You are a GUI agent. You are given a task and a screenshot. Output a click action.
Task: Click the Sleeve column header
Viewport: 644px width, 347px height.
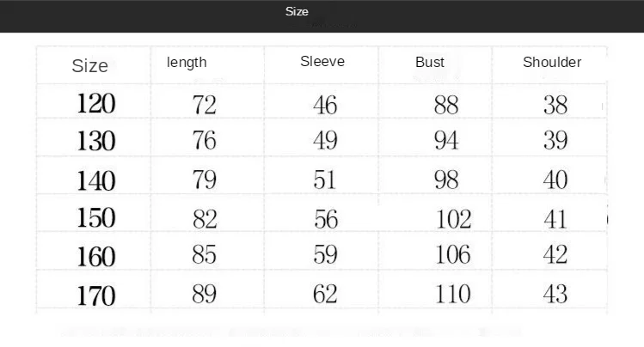click(x=322, y=62)
